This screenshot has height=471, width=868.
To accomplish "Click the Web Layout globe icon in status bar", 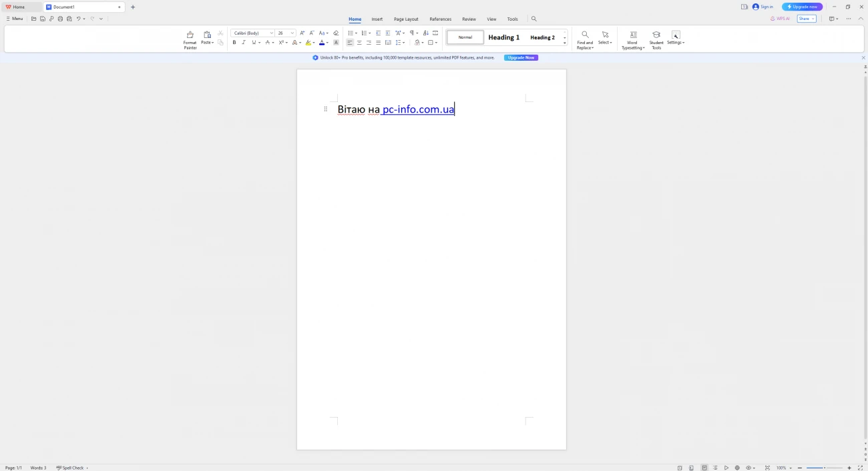I will coord(737,468).
